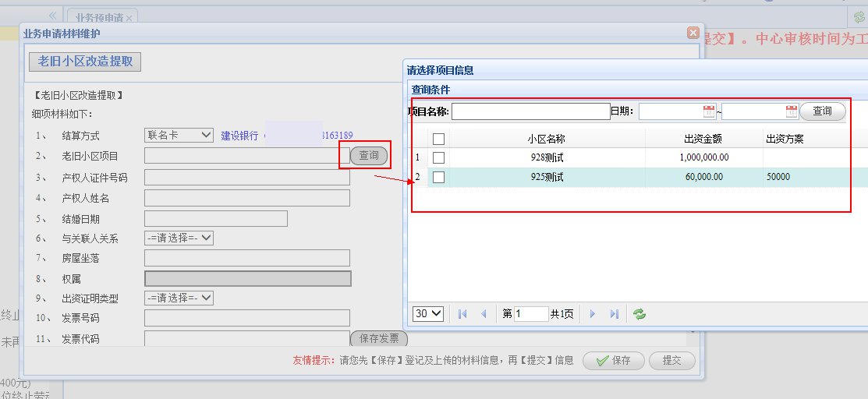Change page size dropdown showing 30
868x399 pixels.
point(427,313)
